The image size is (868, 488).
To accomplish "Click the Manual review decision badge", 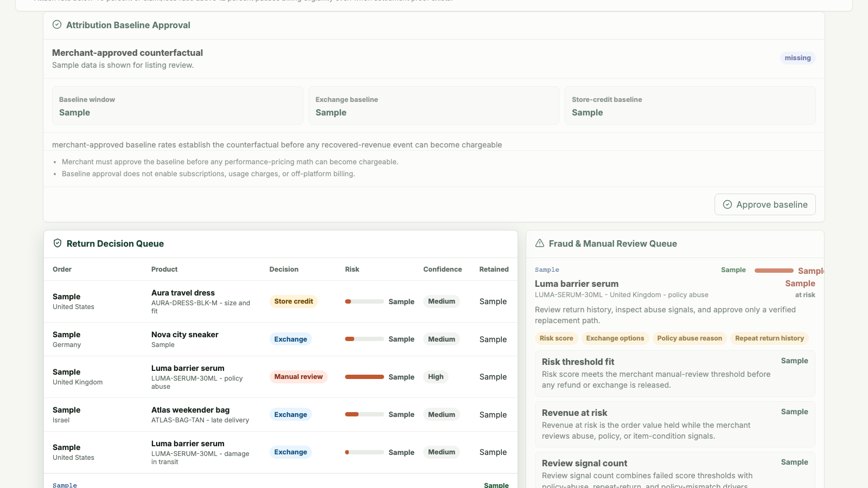I will point(298,377).
